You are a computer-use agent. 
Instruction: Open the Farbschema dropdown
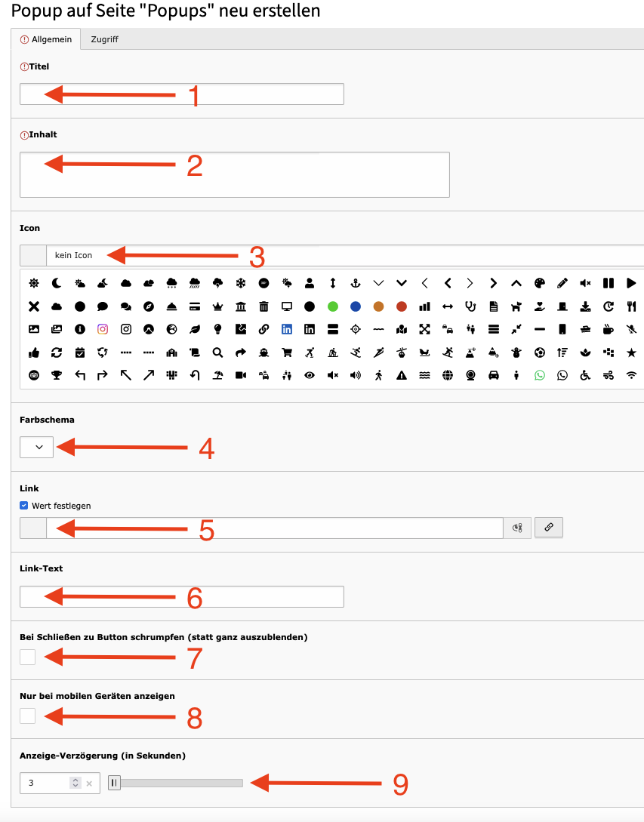click(37, 447)
